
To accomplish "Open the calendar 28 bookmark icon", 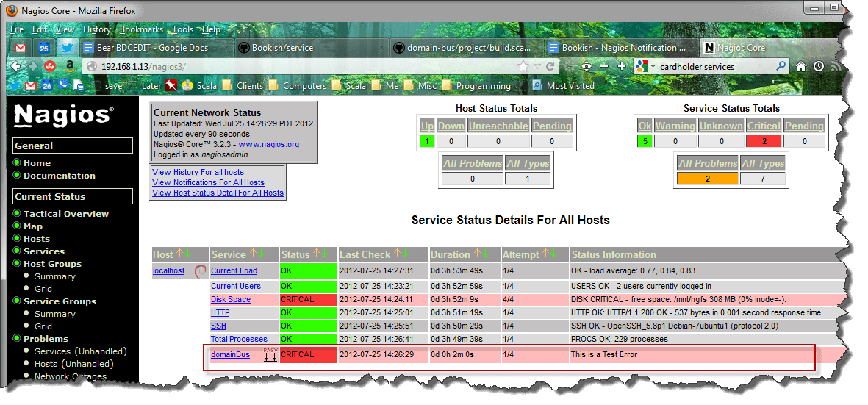I will [x=47, y=86].
